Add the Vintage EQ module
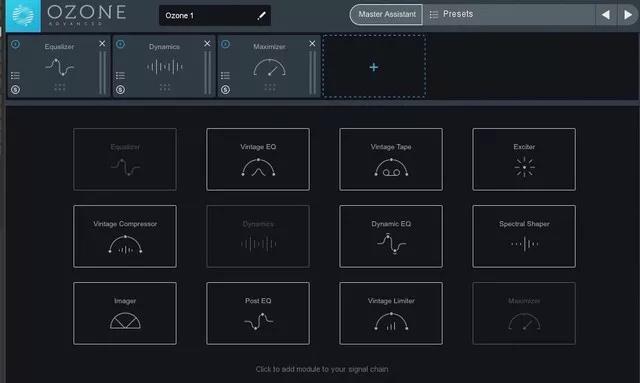640x383 pixels. pos(258,159)
